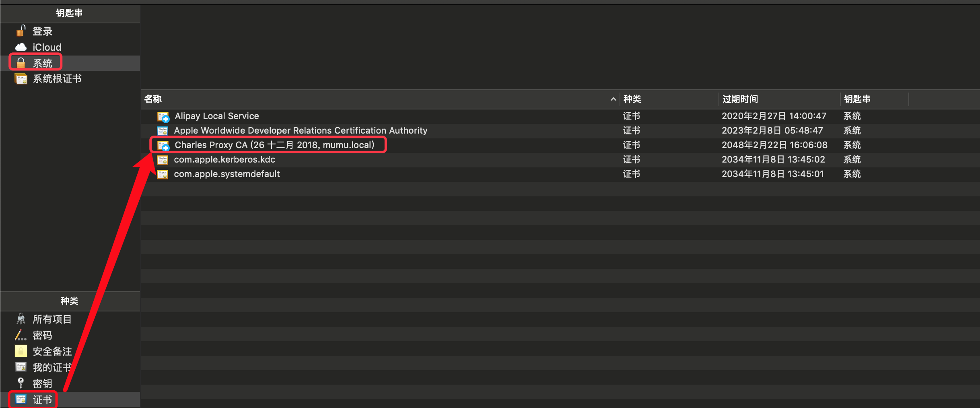980x408 pixels.
Task: Select com.apple.systemdefault certificate row
Action: [x=560, y=174]
